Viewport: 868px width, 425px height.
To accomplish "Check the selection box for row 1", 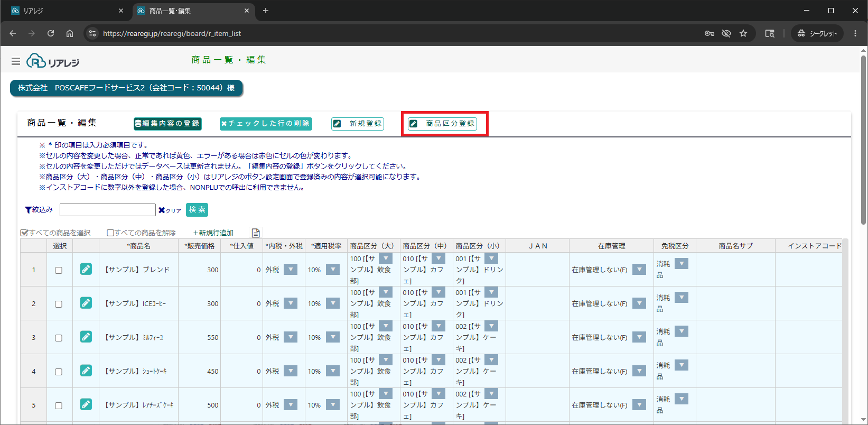I will click(x=59, y=270).
